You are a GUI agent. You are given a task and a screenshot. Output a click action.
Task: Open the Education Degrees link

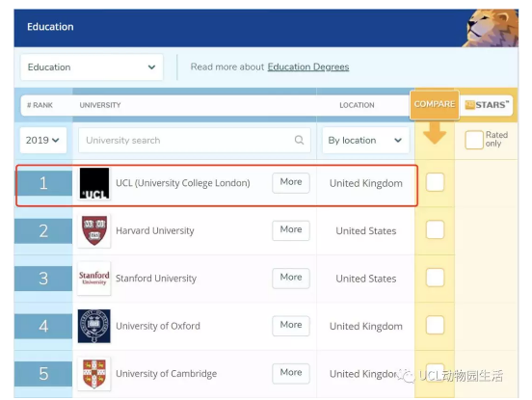pos(308,67)
